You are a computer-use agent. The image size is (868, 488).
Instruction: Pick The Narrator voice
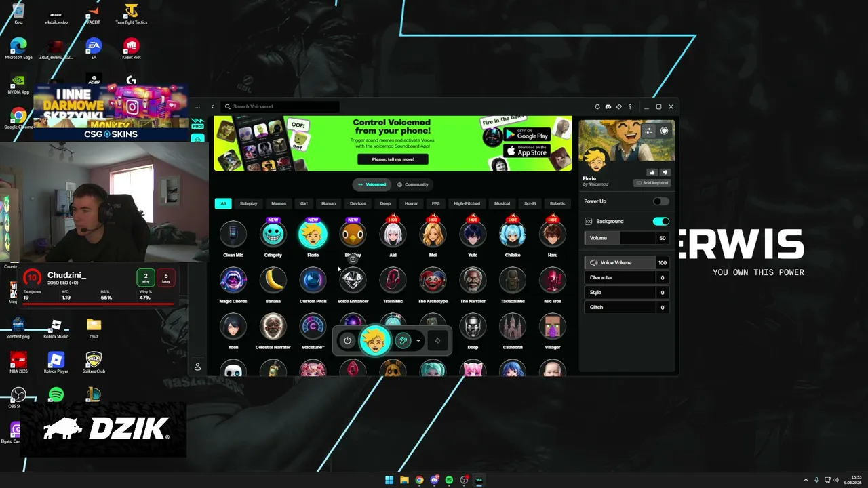473,281
